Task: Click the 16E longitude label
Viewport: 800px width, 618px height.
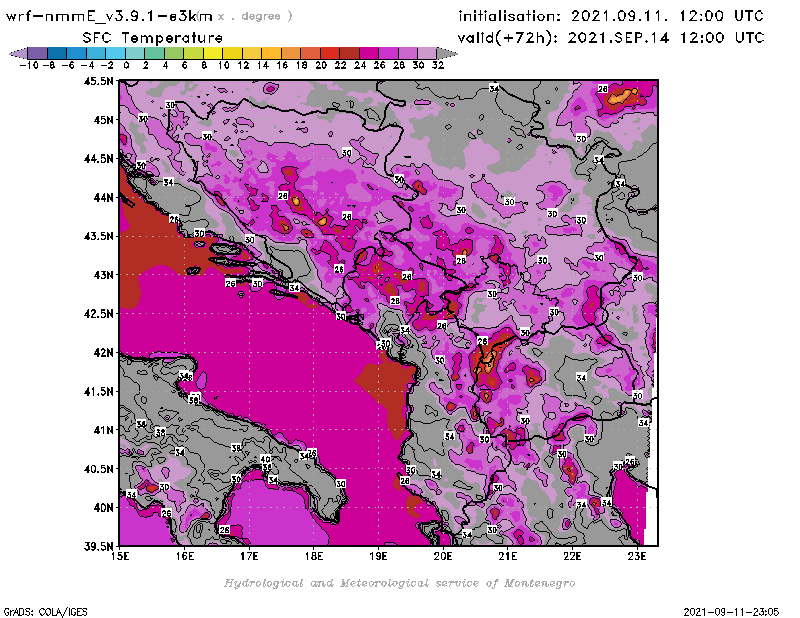Action: (185, 556)
